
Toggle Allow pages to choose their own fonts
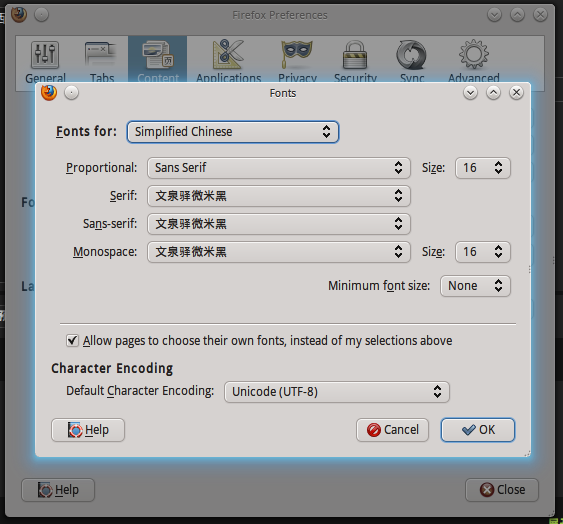pos(72,340)
